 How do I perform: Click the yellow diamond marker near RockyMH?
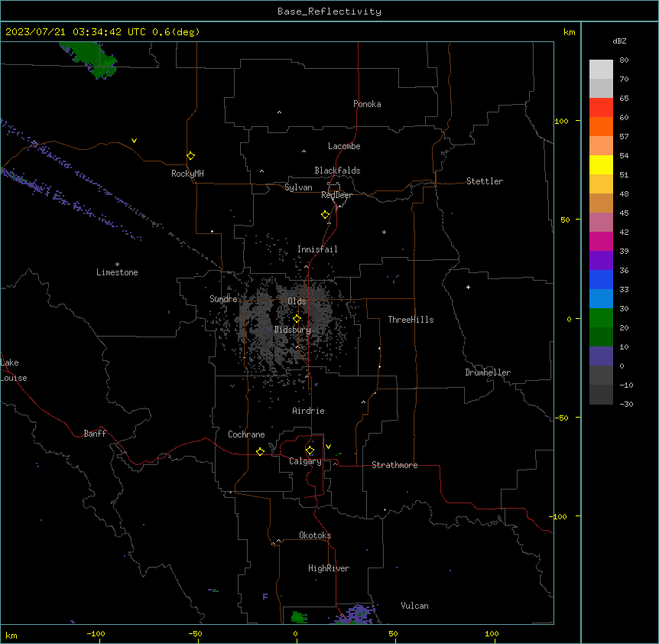pos(191,156)
